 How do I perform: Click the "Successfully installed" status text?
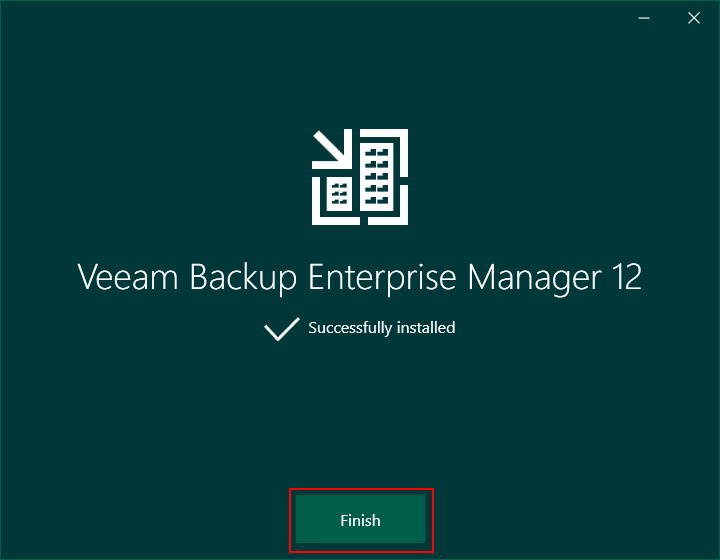382,328
